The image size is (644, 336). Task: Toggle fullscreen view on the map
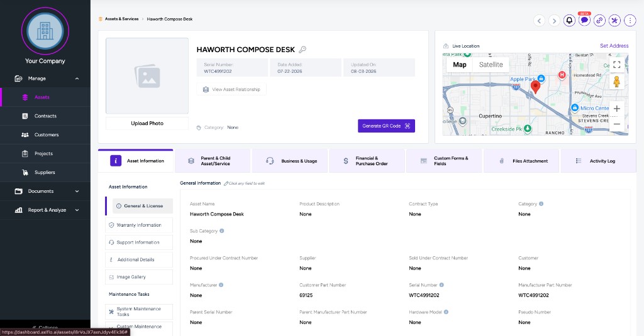[616, 65]
